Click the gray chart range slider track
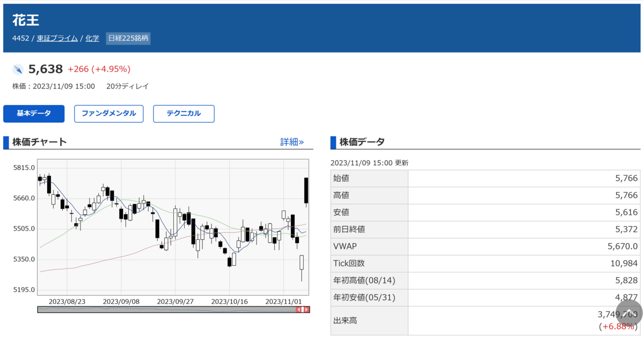This screenshot has width=644, height=337. pyautogui.click(x=166, y=310)
